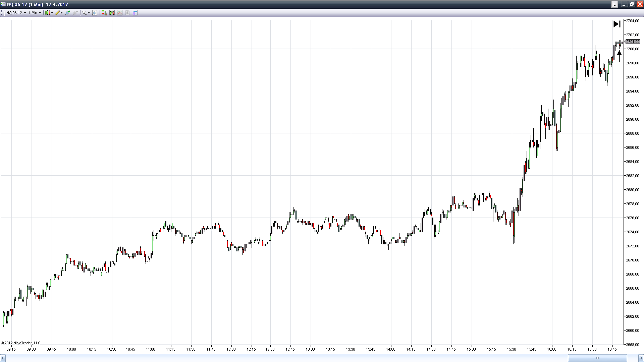Open the Strategies dollar document icon
This screenshot has width=644, height=362.
point(127,13)
